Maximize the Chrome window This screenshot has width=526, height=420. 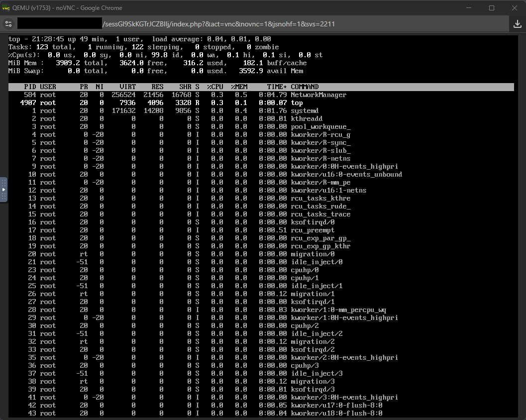click(492, 8)
